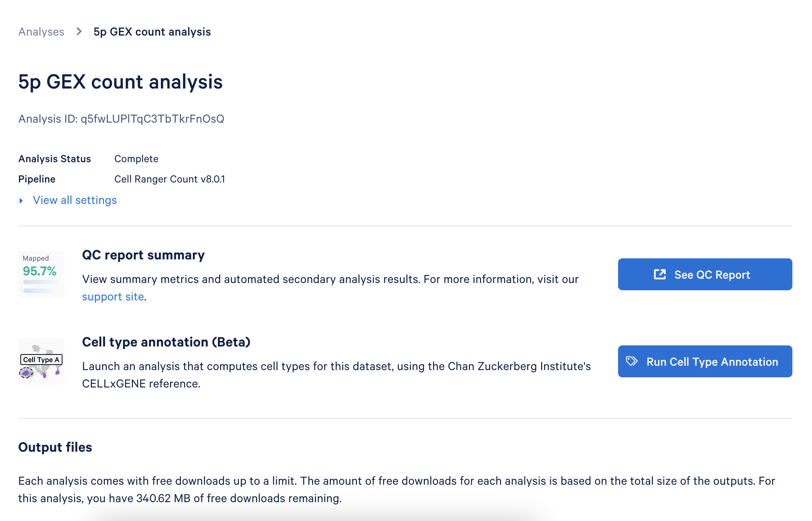Click the Analysis ID text
The height and width of the screenshot is (521, 812).
[x=121, y=119]
